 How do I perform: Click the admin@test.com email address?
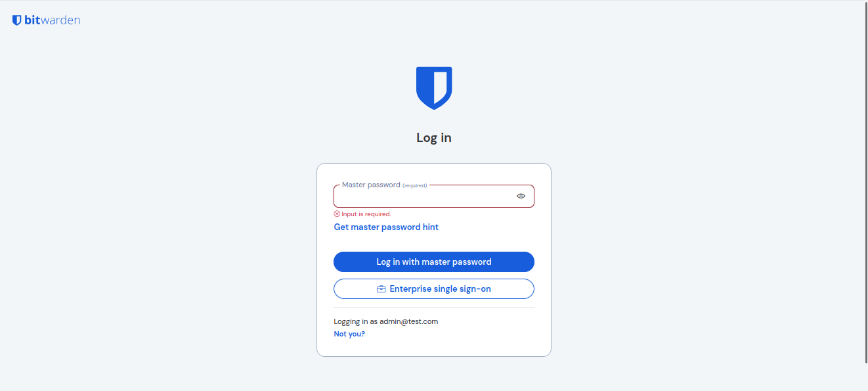(x=408, y=322)
